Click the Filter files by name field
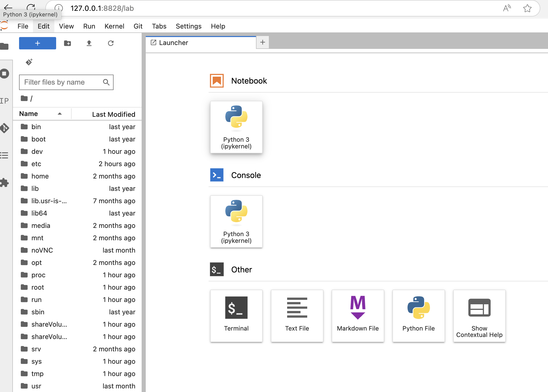The height and width of the screenshot is (392, 548). [66, 82]
